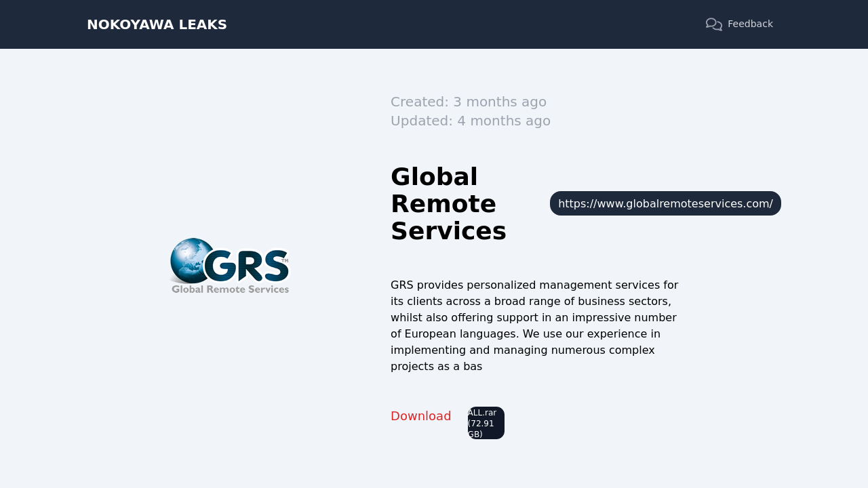Click the ALL.rar (72.91 GB) file button

(x=486, y=423)
